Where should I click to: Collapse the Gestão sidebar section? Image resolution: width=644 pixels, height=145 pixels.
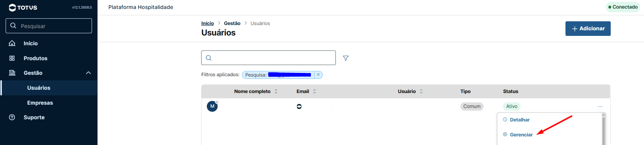pyautogui.click(x=88, y=73)
